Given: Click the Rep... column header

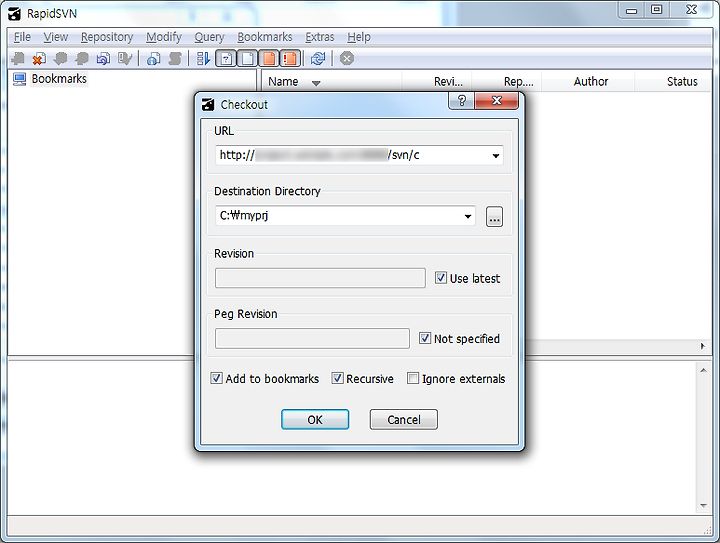Looking at the screenshot, I should [506, 82].
